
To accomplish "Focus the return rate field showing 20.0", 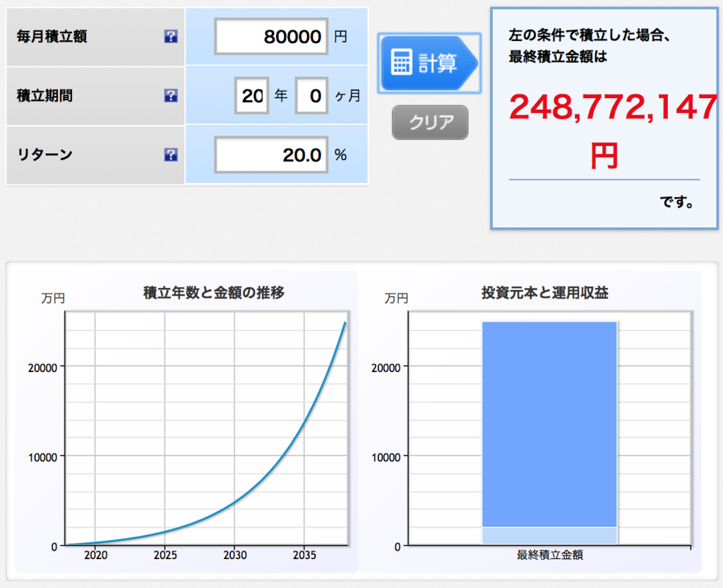I will (x=271, y=155).
